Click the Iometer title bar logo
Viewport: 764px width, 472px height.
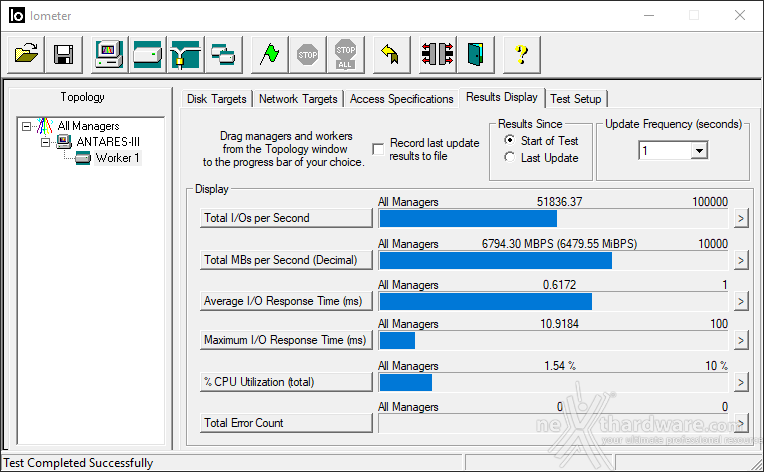click(17, 16)
